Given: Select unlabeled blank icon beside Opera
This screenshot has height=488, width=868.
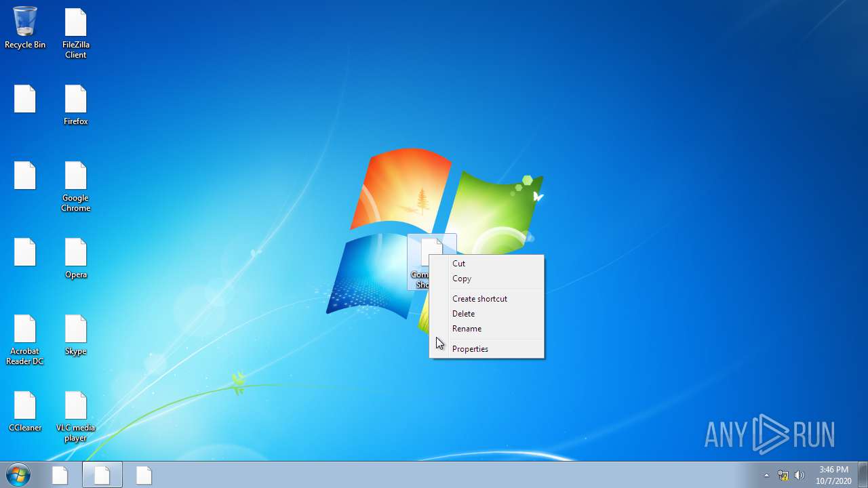Looking at the screenshot, I should pos(25,252).
